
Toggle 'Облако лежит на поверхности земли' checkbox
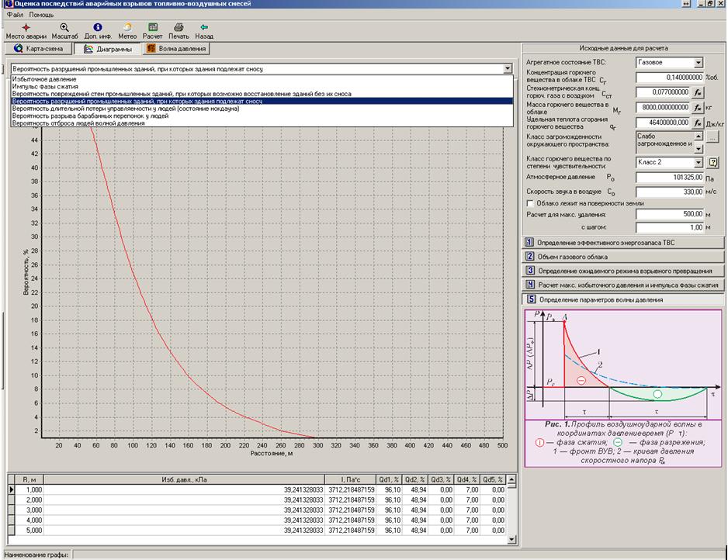530,203
